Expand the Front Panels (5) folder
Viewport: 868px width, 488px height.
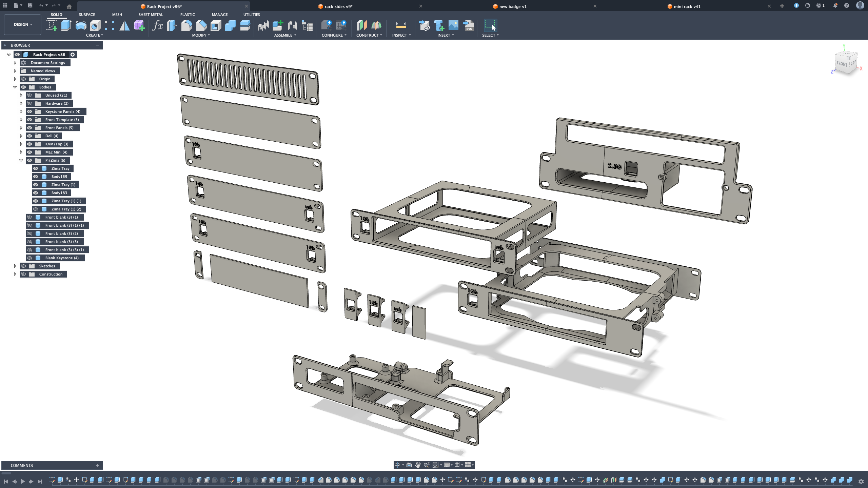click(x=21, y=128)
